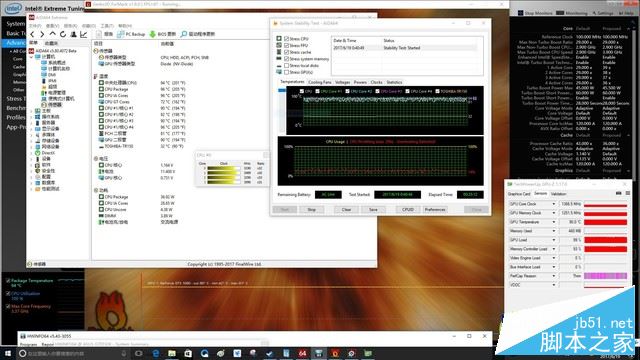Click the HWiNFO64 window title icon
Viewport: 640px width, 360px height.
[23, 336]
